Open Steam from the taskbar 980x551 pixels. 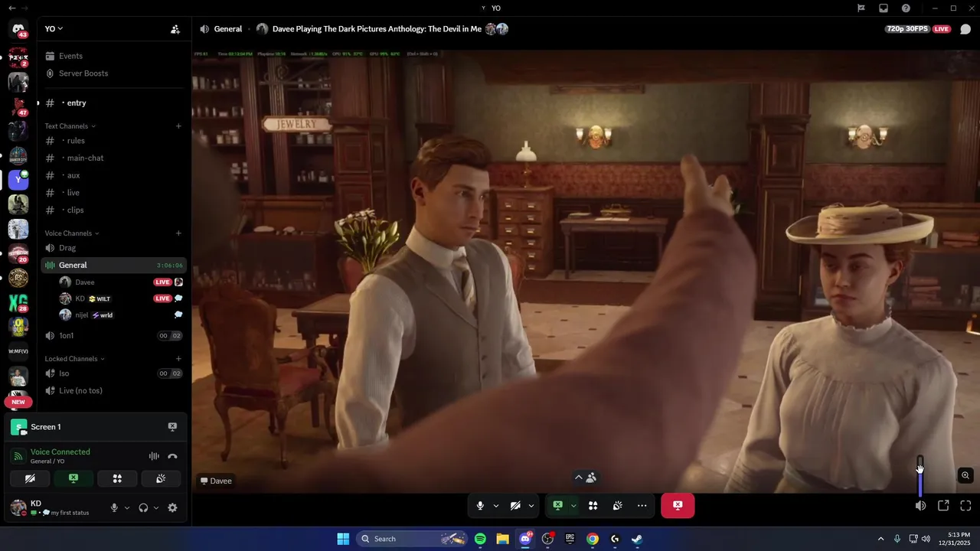tap(637, 539)
